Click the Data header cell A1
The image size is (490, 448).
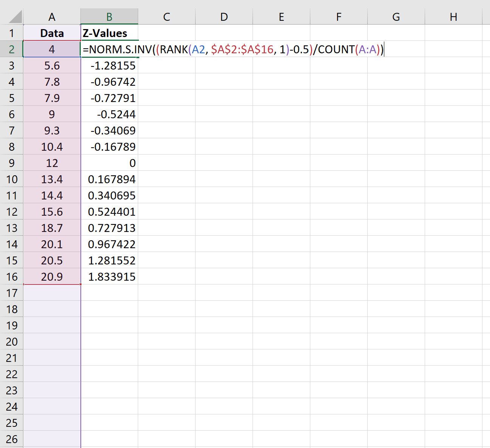pos(52,33)
